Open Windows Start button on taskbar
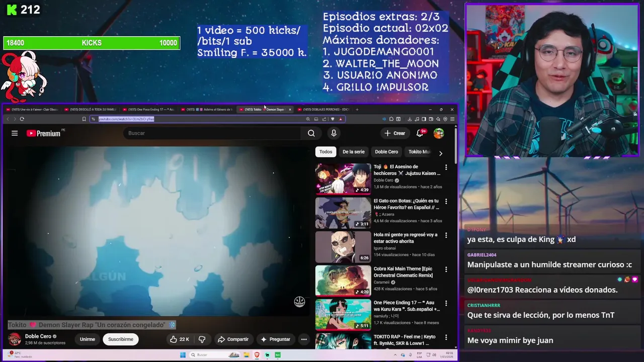Image resolution: width=644 pixels, height=362 pixels. click(183, 355)
